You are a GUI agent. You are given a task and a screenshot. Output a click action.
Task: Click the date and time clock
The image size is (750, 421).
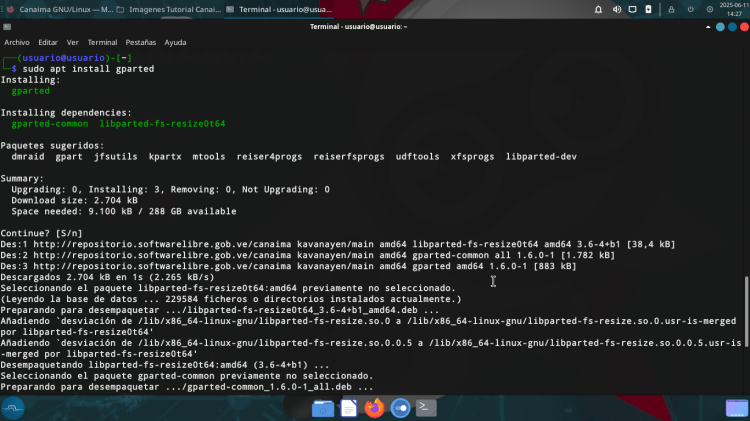[735, 9]
